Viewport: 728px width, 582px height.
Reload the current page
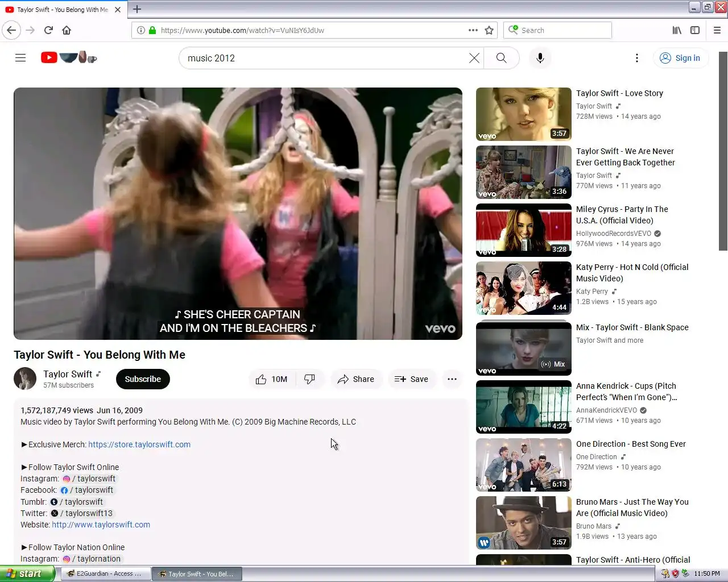48,30
